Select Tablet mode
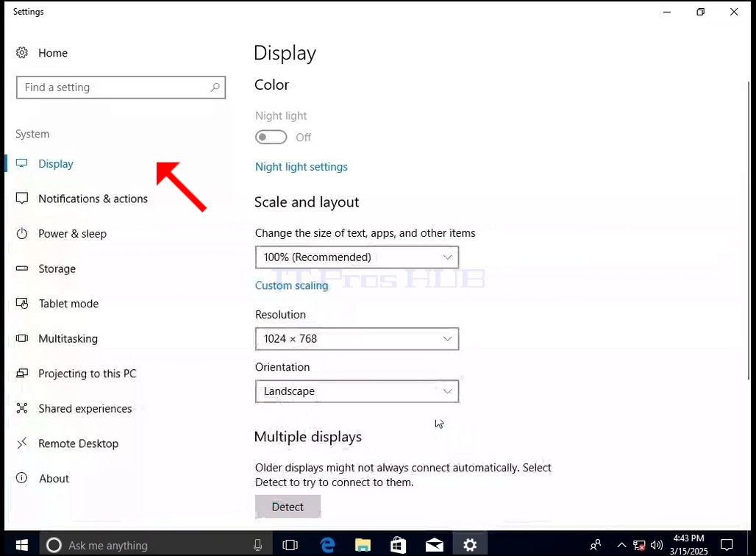 coord(68,303)
